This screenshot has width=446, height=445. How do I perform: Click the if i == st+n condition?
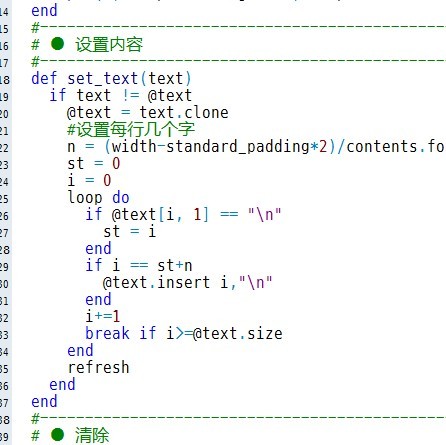139,265
